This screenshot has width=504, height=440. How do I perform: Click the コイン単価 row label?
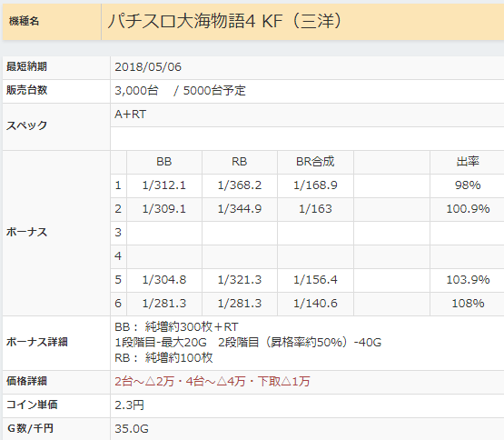32,405
